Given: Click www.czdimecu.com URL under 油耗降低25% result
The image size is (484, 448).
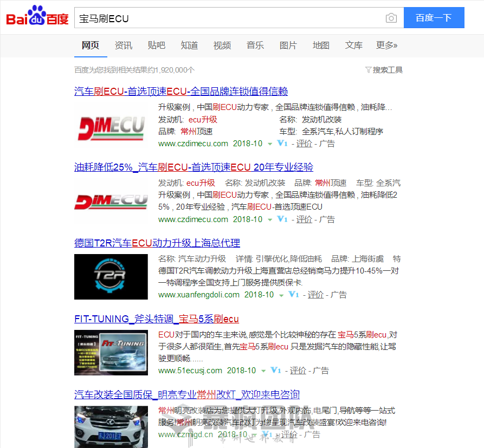Looking at the screenshot, I should pos(193,219).
